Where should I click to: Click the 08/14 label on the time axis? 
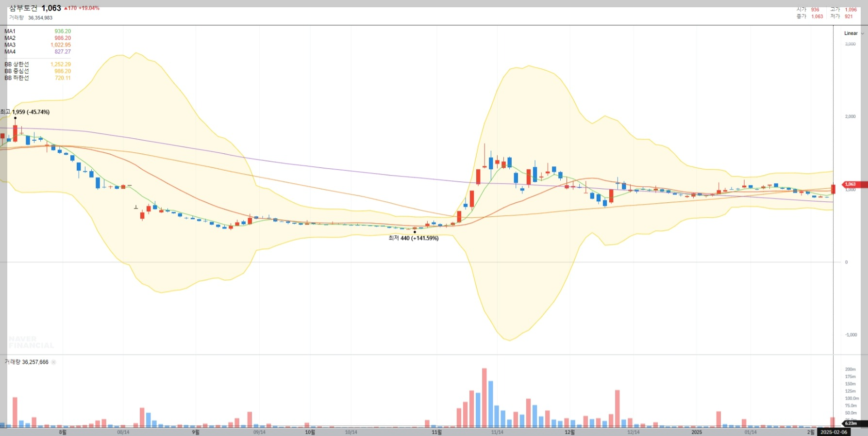[123, 432]
